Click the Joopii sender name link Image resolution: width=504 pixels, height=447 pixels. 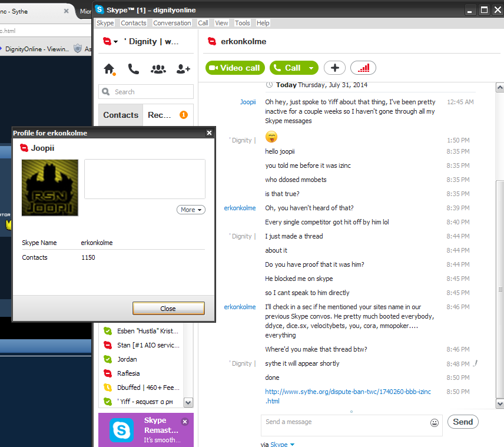pos(248,102)
